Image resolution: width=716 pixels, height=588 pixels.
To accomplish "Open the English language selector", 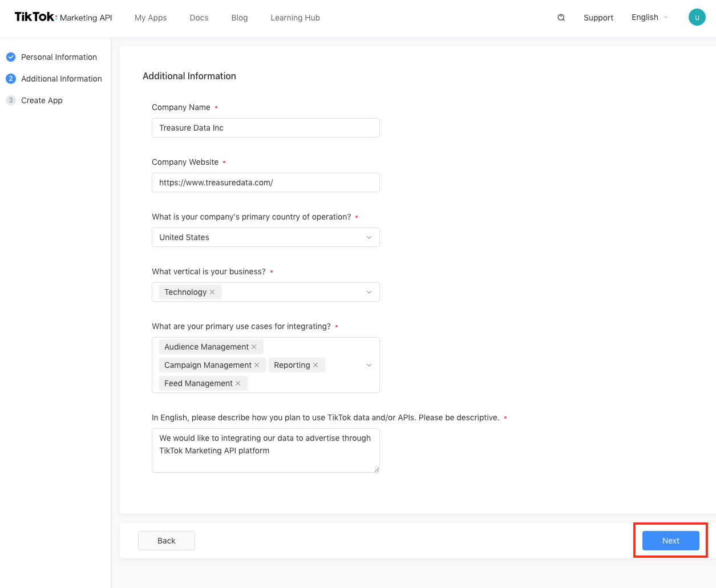I will pyautogui.click(x=649, y=18).
